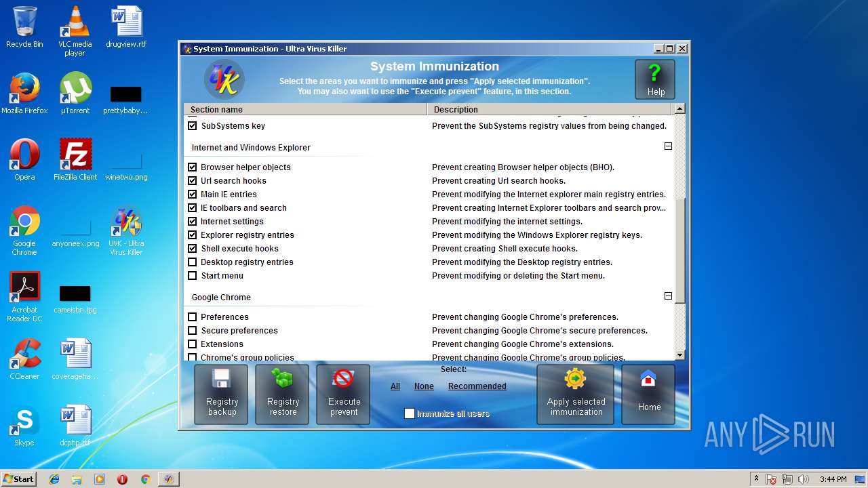Open volume control in system tray

[x=804, y=479]
